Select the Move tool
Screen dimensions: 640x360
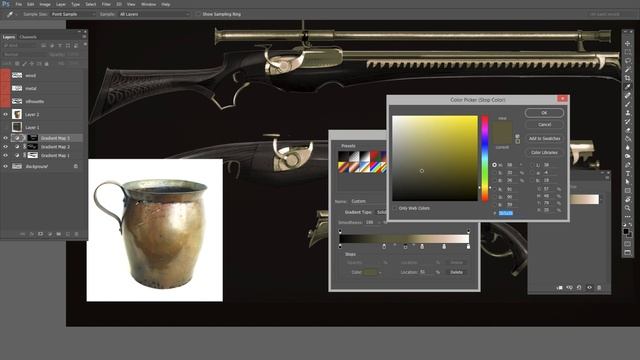pos(627,44)
